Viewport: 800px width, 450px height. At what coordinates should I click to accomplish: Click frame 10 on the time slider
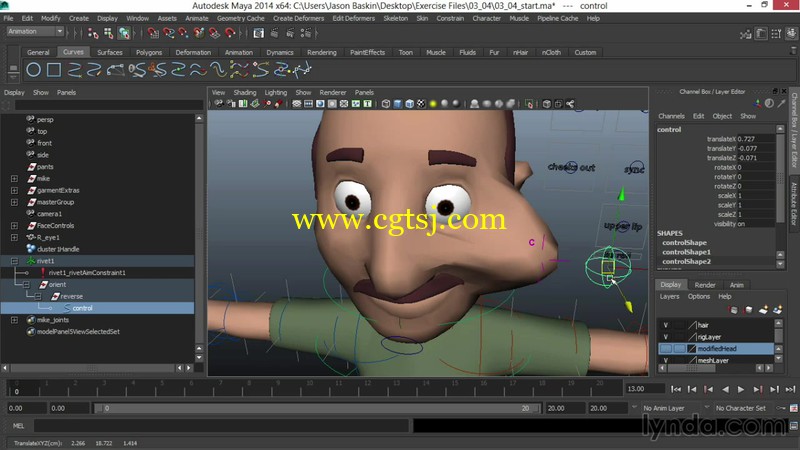click(x=309, y=388)
